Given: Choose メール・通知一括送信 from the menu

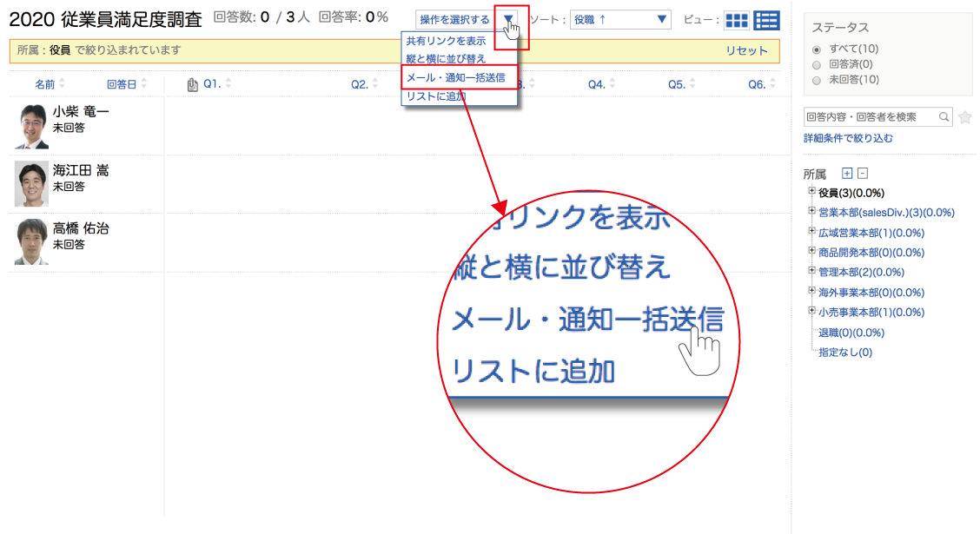Looking at the screenshot, I should (x=455, y=77).
